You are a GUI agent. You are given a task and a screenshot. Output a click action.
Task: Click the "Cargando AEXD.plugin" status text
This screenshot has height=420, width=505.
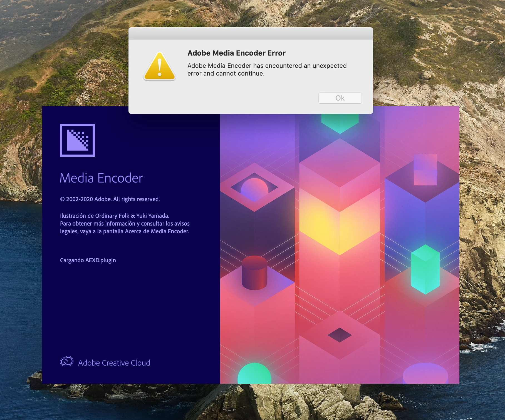point(88,260)
